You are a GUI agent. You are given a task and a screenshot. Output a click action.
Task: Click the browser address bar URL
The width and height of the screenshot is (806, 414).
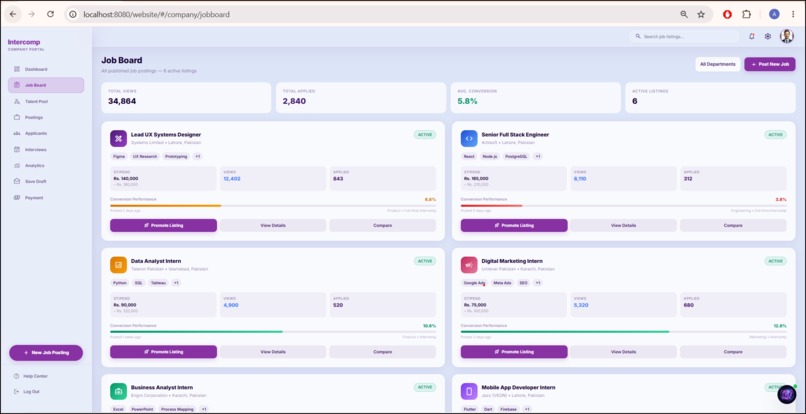coord(156,14)
